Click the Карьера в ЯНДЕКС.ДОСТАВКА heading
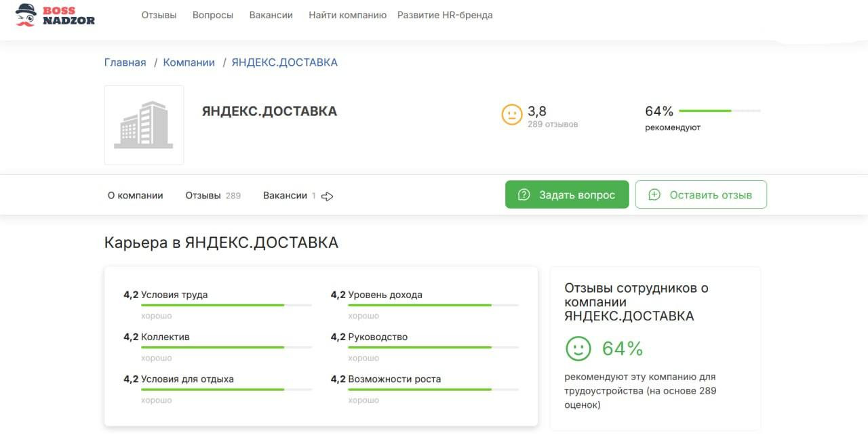 tap(221, 243)
